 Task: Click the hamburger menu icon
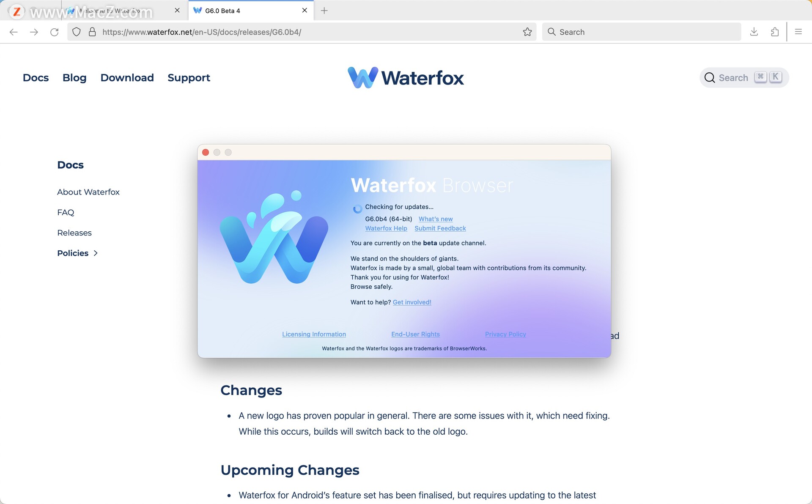click(x=798, y=31)
